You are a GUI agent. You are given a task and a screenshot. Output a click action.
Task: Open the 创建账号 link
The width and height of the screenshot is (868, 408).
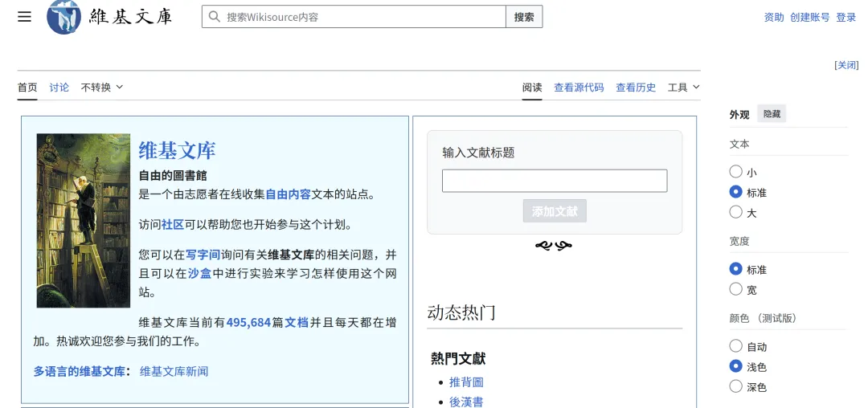pyautogui.click(x=810, y=17)
